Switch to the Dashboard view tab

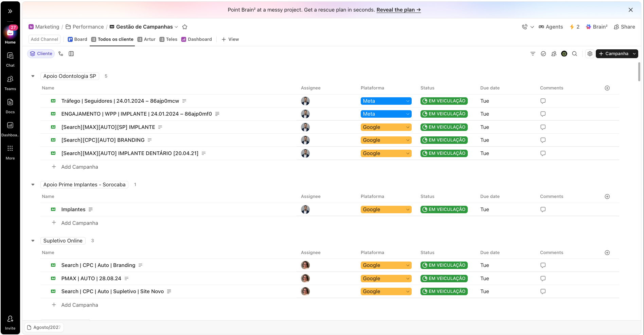click(197, 39)
